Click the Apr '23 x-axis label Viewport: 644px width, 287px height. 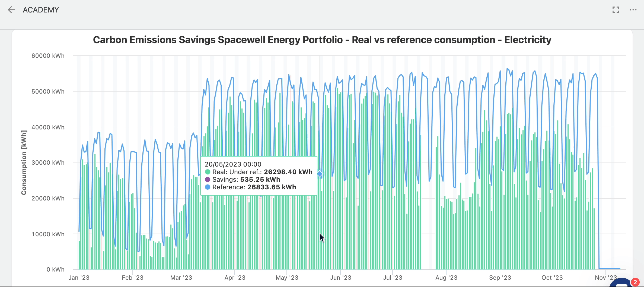point(235,278)
